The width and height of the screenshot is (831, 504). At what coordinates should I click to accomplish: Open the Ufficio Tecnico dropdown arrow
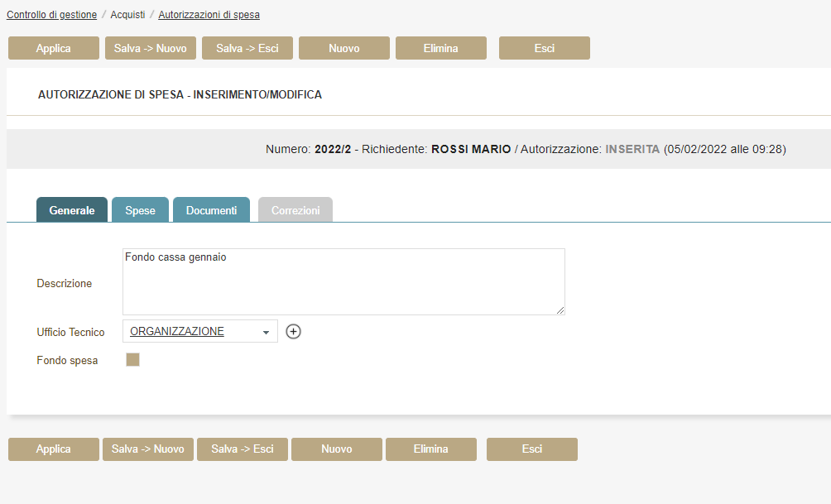pos(266,333)
